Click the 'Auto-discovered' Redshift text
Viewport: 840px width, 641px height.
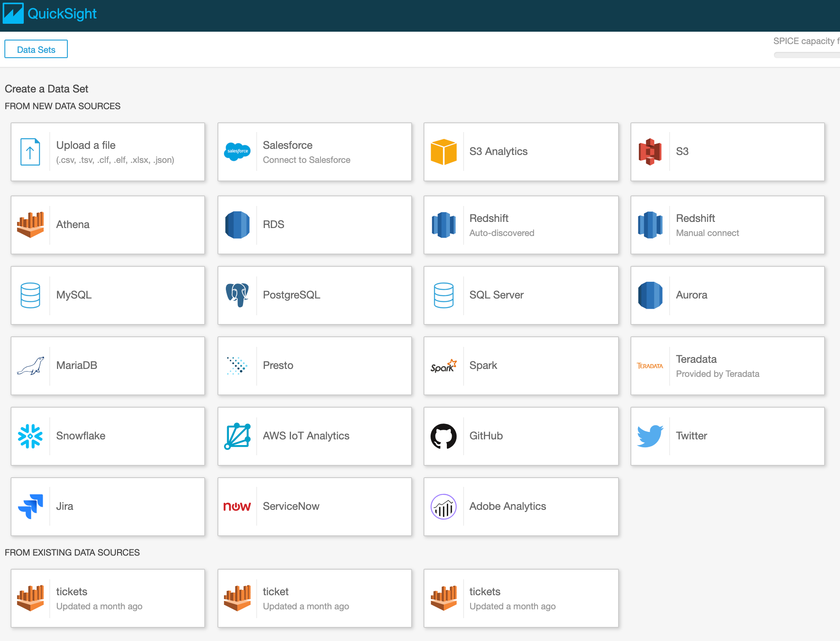[x=502, y=233]
